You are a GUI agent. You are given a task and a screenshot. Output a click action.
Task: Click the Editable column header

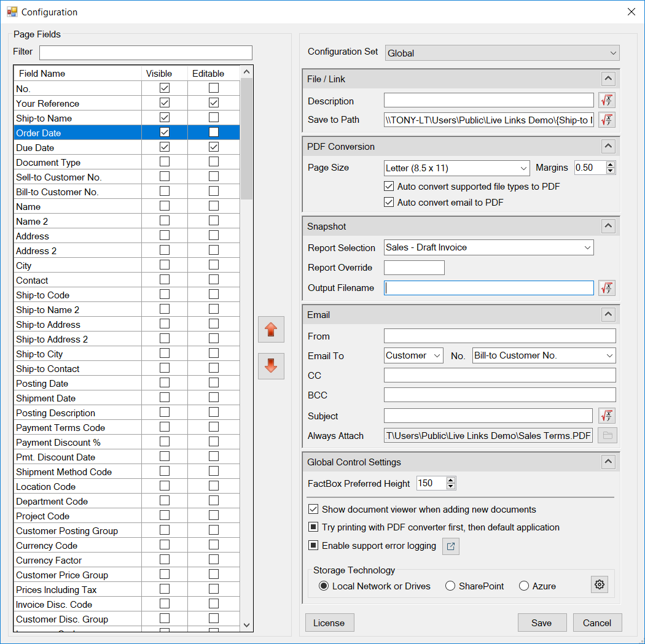coord(208,74)
